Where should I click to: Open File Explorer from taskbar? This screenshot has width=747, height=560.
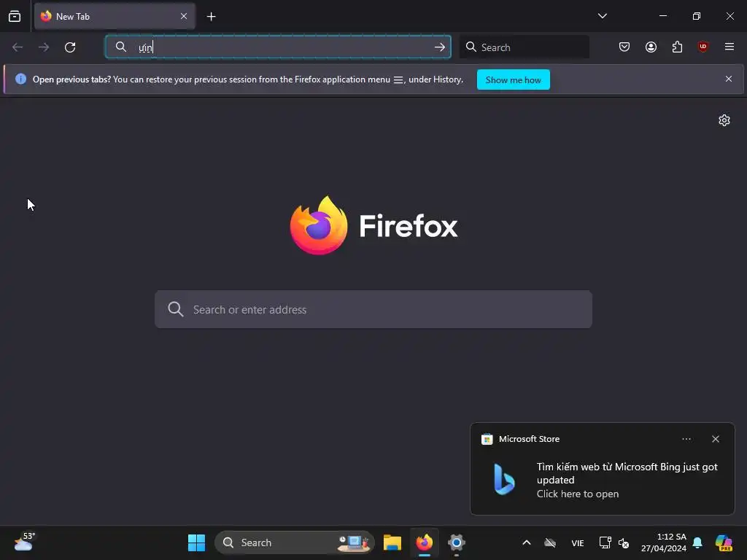pyautogui.click(x=392, y=542)
